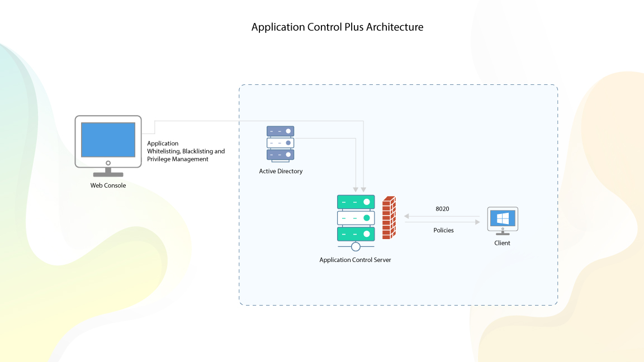Click the 'Policies' arrow label
This screenshot has width=644, height=362.
[443, 230]
